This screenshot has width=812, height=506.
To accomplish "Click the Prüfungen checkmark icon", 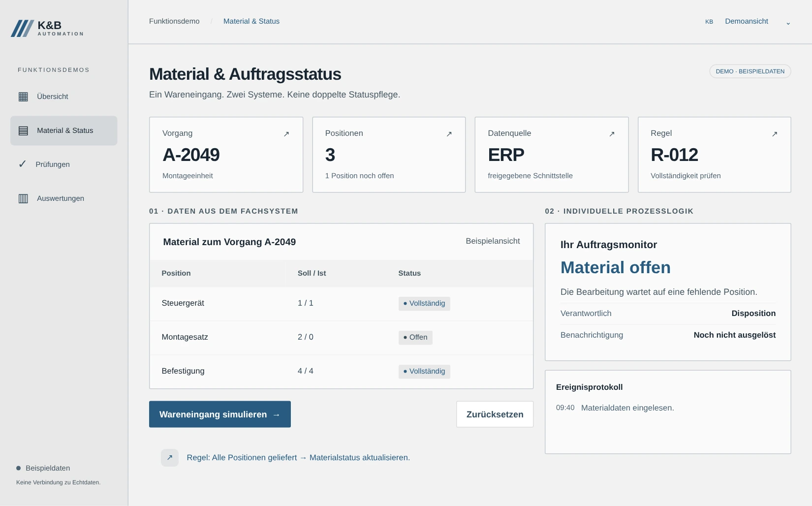I will pos(22,164).
